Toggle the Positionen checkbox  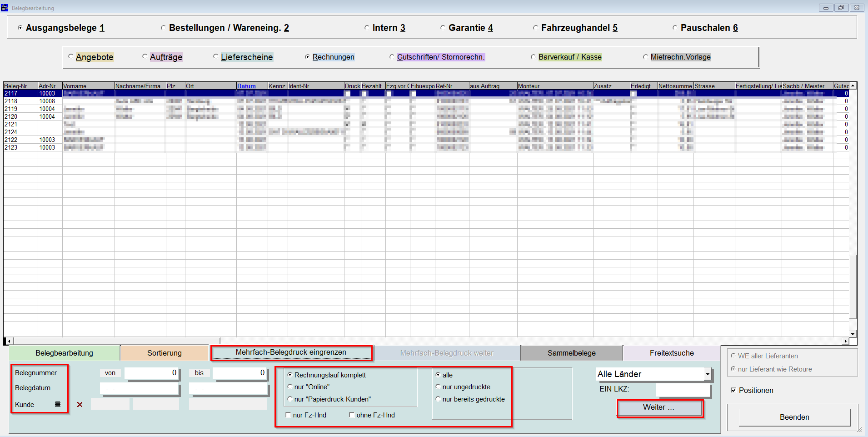coord(733,390)
